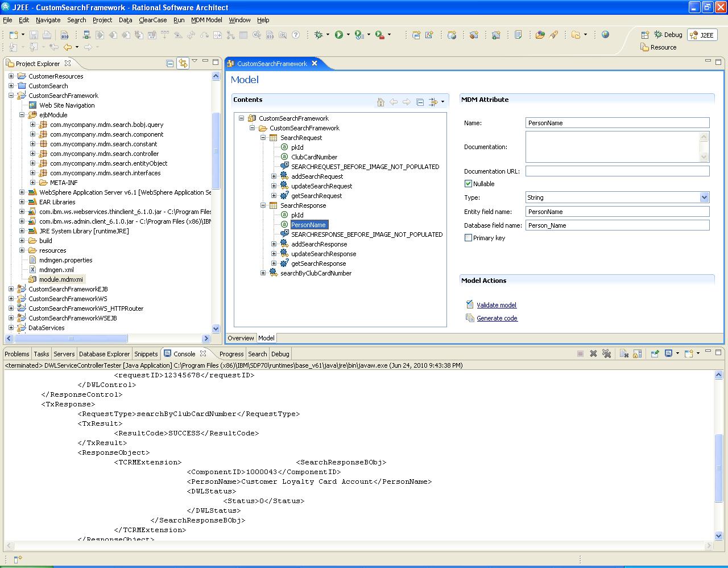Switch to the Resource perspective button
Image resolution: width=728 pixels, height=568 pixels.
coord(658,47)
